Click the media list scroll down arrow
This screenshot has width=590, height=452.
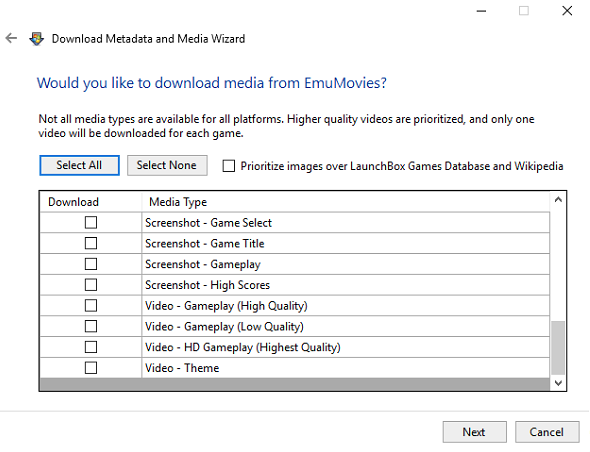[558, 383]
